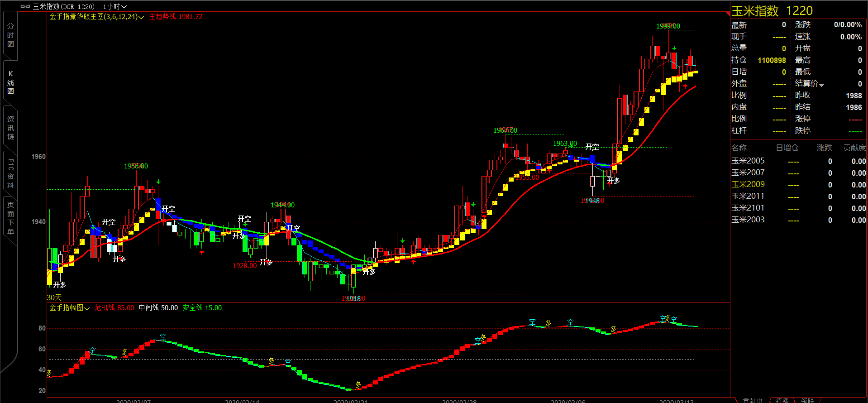The height and width of the screenshot is (403, 868).
Task: Click the 80 level on sub-chart axis
Action: pyautogui.click(x=42, y=328)
